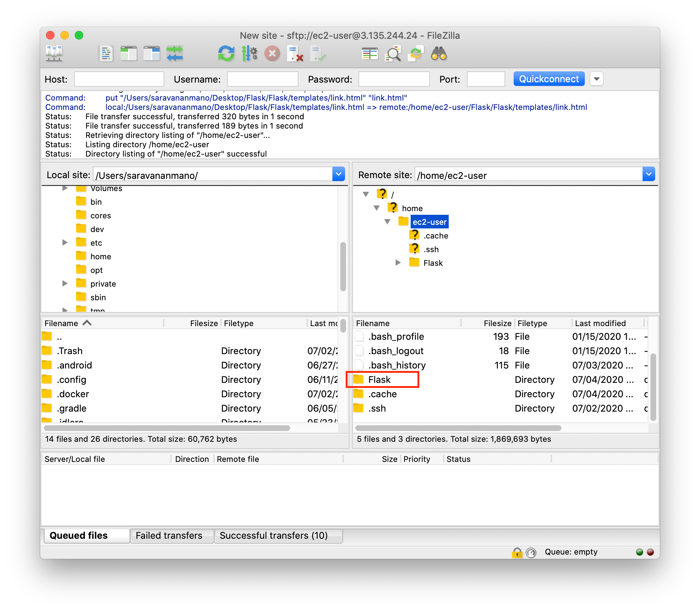Click the remote file list horizontal scrollbar
This screenshot has height=612, width=700.
coord(458,428)
